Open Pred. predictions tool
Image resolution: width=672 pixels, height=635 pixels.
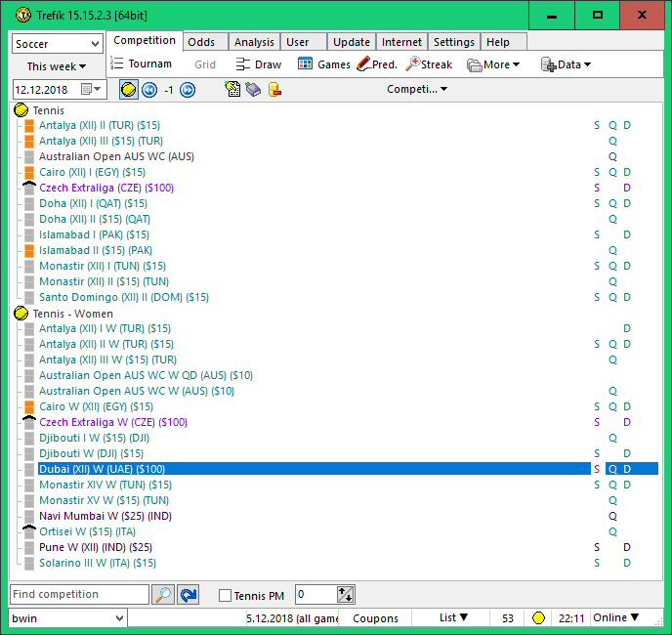pyautogui.click(x=376, y=64)
